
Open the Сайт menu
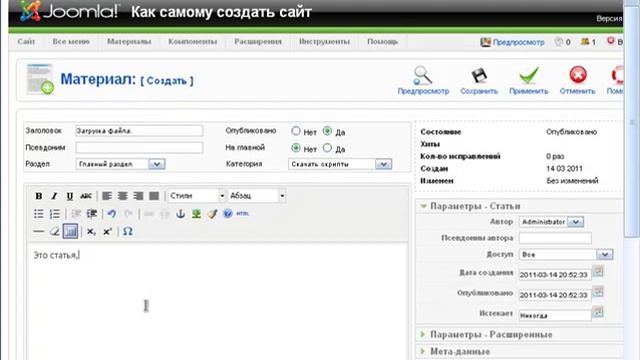pos(26,42)
